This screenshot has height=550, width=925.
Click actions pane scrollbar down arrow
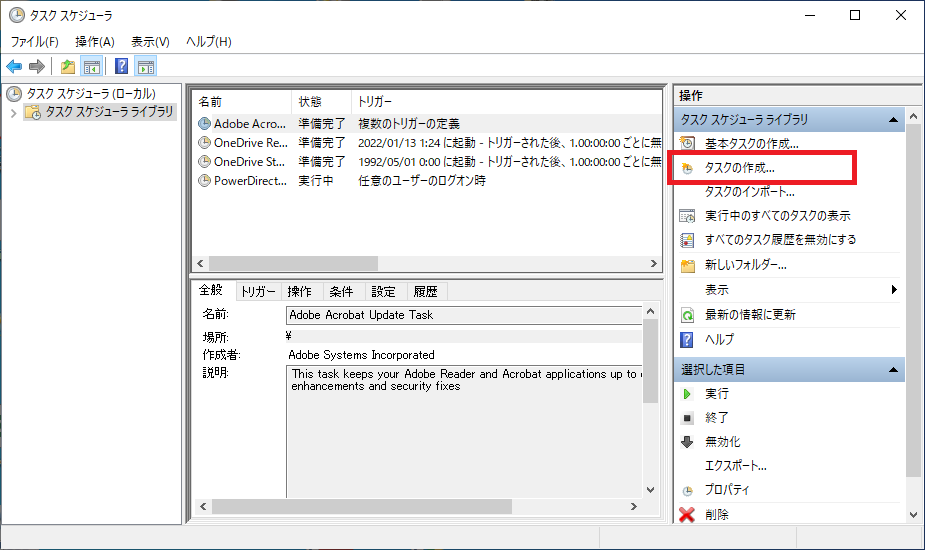(x=913, y=515)
